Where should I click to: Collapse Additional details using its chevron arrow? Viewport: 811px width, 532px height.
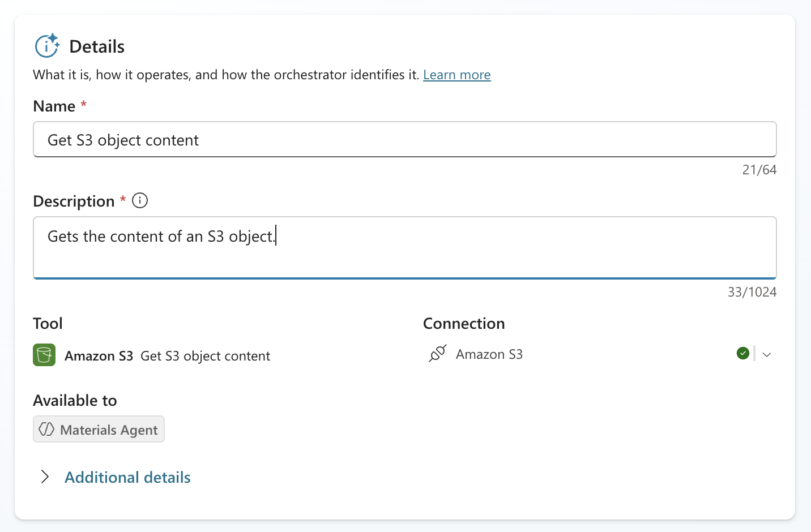45,477
